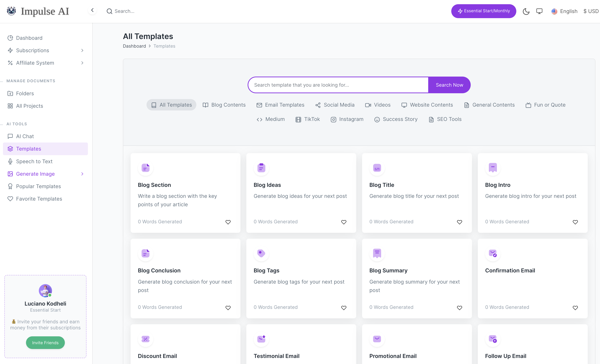The width and height of the screenshot is (600, 364).
Task: Click the monitor display icon in header
Action: coord(539,11)
